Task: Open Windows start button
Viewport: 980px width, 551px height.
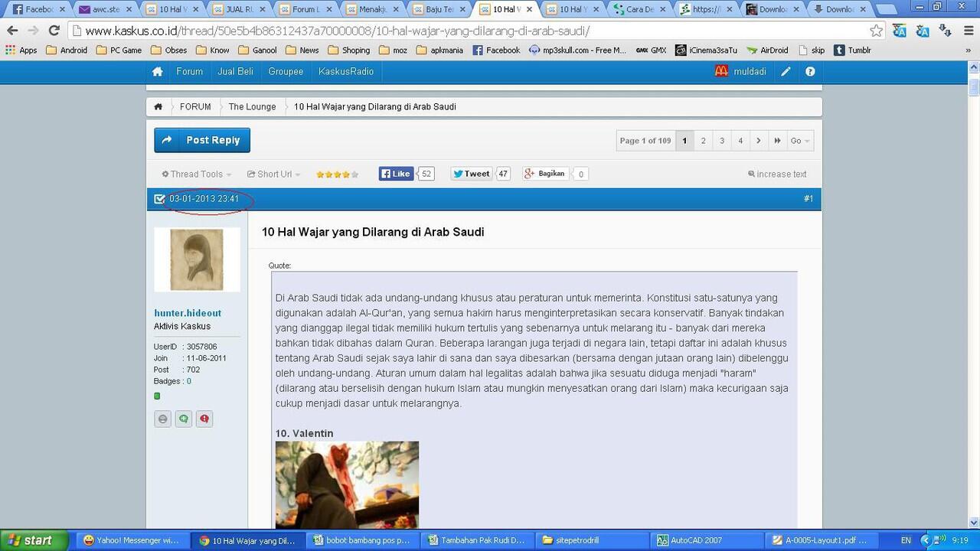Action: [x=34, y=540]
